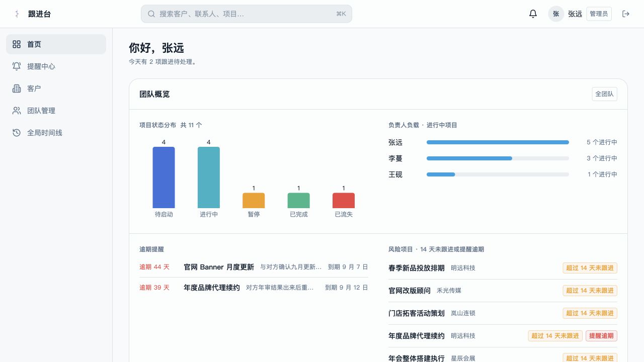Click the 首页 grid icon in sidebar

click(x=17, y=44)
